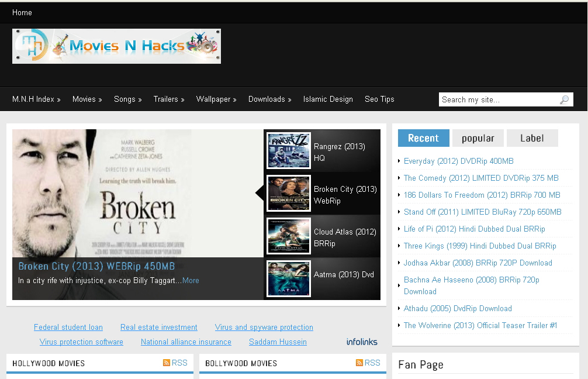Click the Bollywood Movies RSS text link
Screen dimensions: 588x379
point(372,363)
